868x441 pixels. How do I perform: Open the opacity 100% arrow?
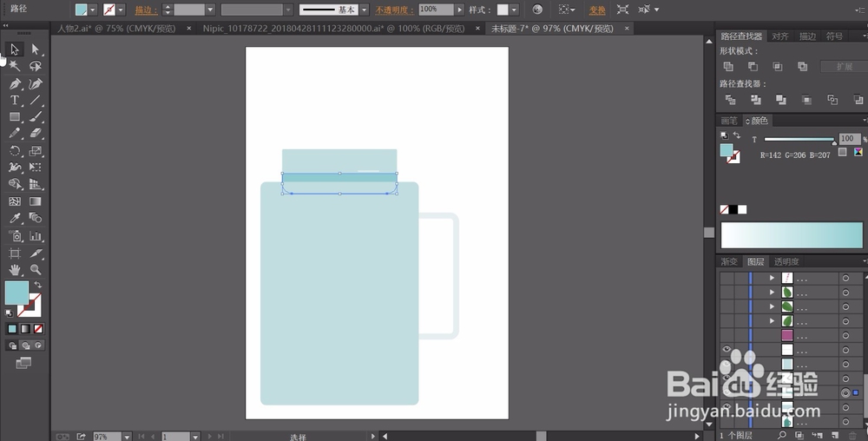coord(459,10)
